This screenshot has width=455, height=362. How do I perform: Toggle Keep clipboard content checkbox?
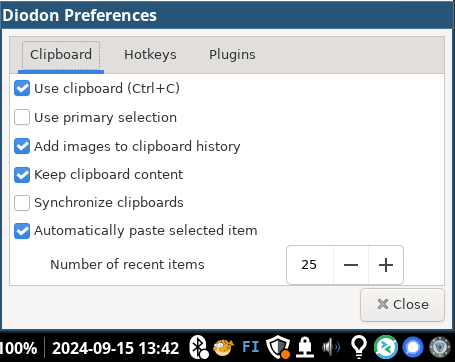coord(22,175)
